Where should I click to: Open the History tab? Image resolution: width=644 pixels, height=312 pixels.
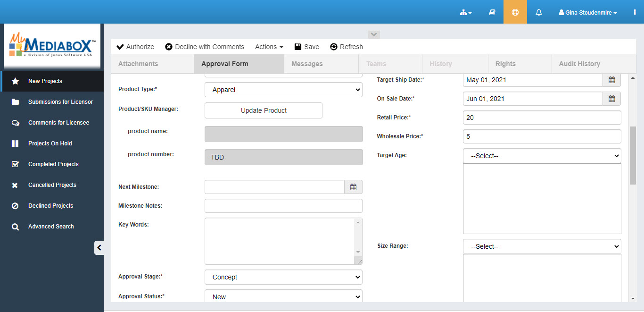tap(455, 64)
